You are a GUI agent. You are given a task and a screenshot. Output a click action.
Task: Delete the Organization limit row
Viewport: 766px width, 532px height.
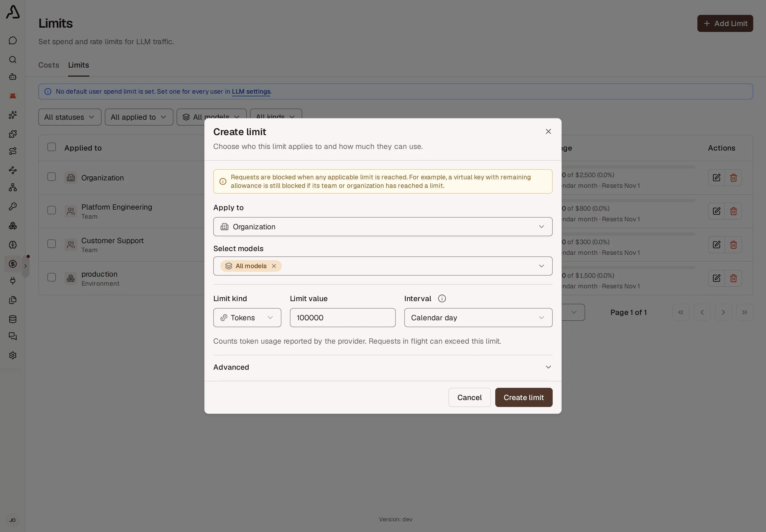[x=733, y=178]
